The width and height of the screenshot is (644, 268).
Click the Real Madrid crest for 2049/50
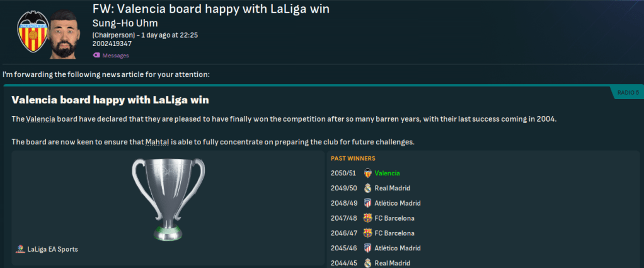pos(367,188)
